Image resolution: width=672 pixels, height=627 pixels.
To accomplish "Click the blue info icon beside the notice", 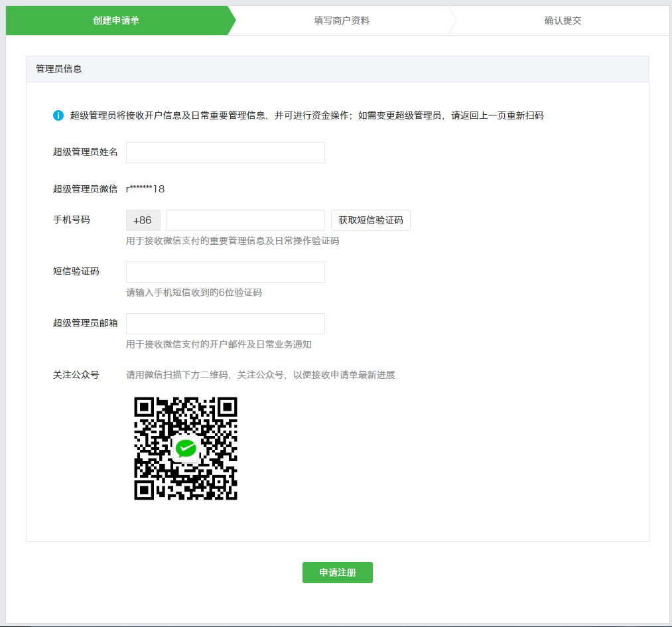I will pyautogui.click(x=58, y=115).
